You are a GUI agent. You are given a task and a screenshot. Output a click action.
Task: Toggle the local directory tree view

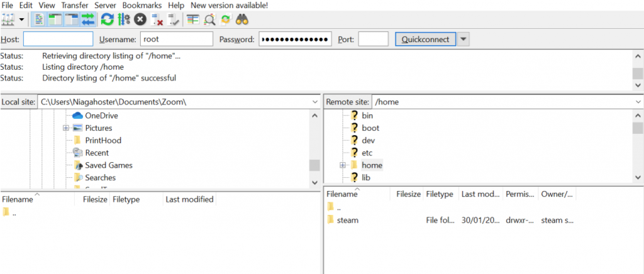[x=55, y=19]
